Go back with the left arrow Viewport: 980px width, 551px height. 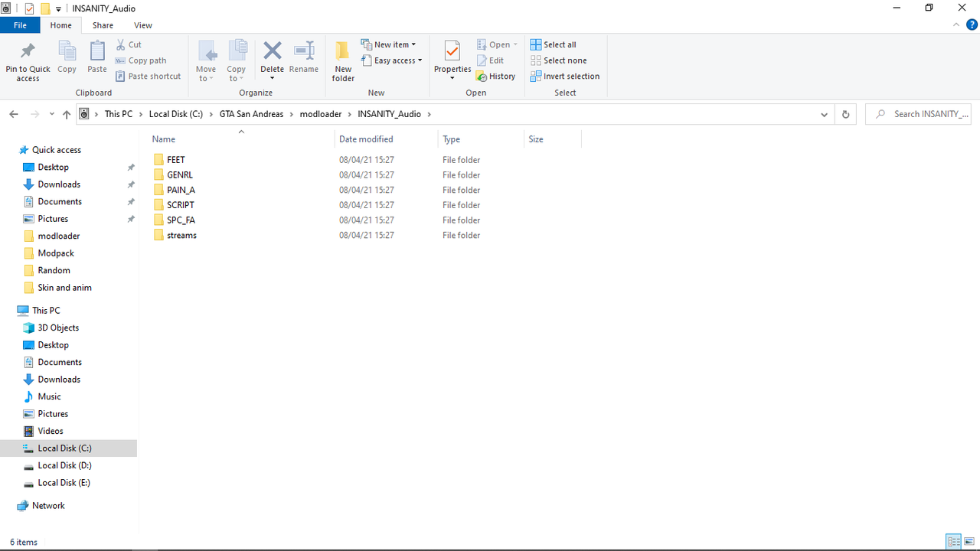click(x=14, y=114)
